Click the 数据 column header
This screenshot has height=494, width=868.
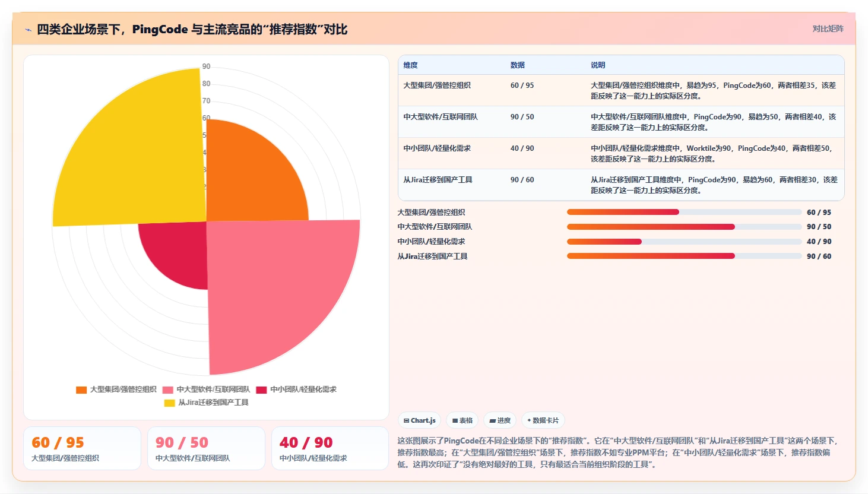pyautogui.click(x=518, y=65)
